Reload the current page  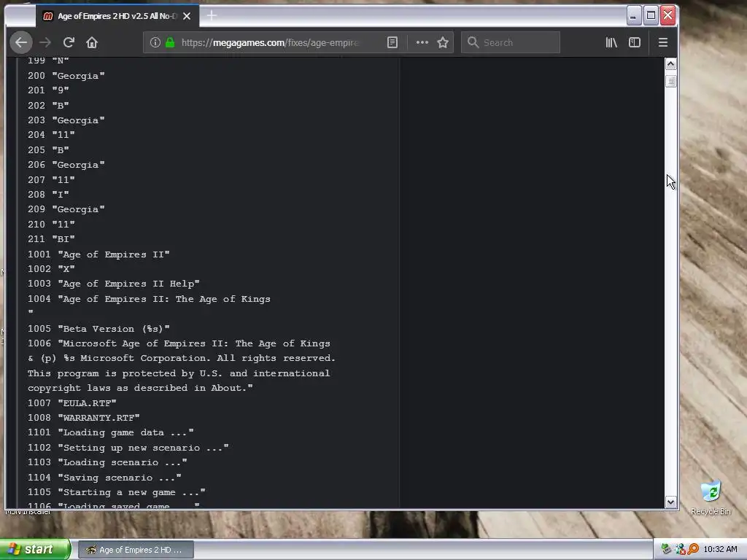tap(69, 42)
